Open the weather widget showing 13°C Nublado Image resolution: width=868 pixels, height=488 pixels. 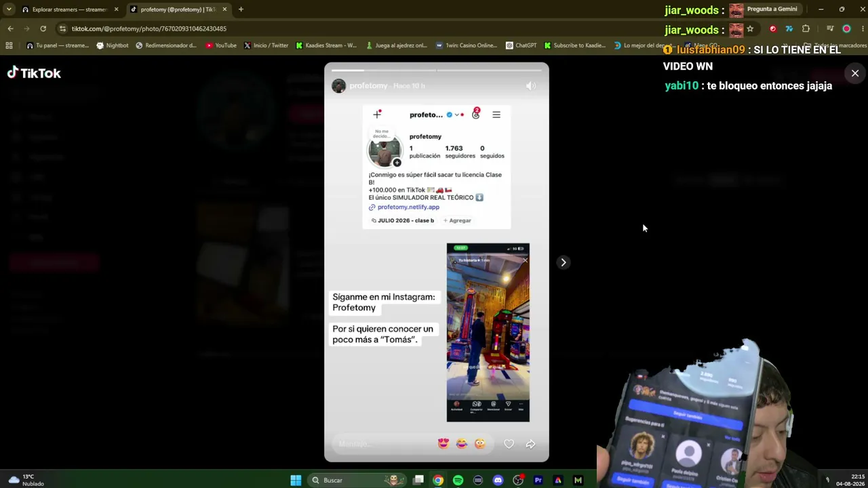[x=26, y=480]
